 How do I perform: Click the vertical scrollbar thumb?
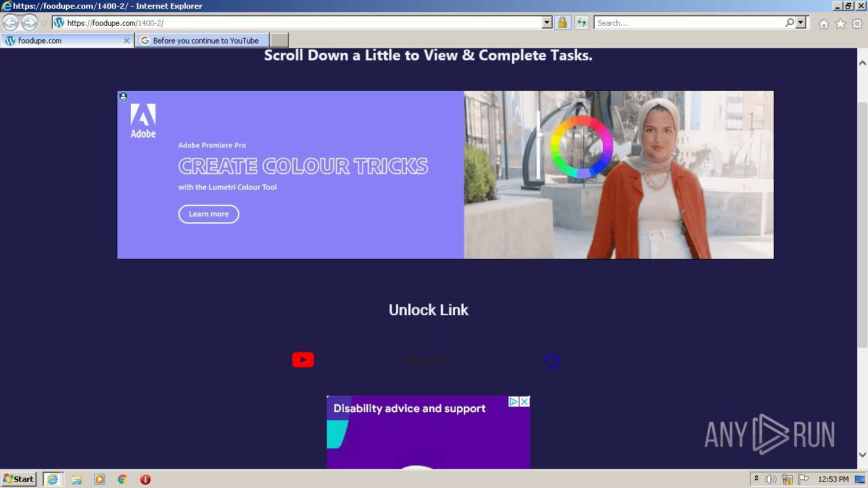(x=863, y=224)
